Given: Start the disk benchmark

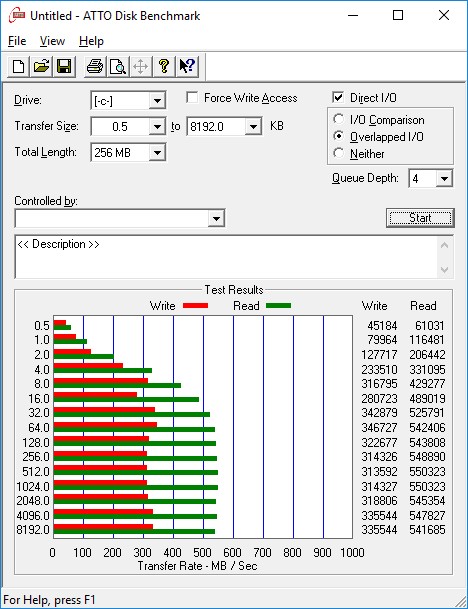Looking at the screenshot, I should tap(420, 218).
